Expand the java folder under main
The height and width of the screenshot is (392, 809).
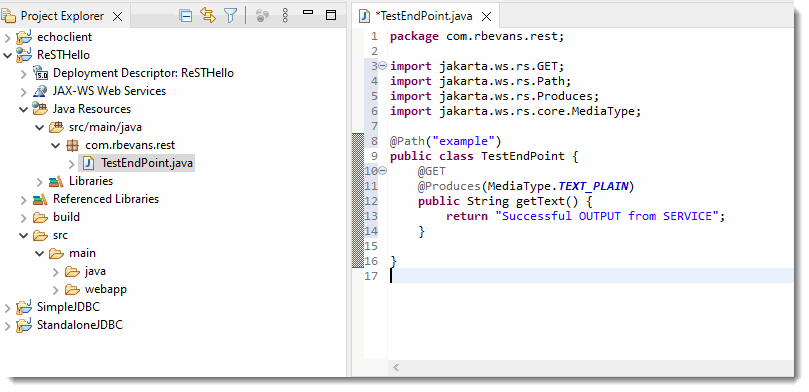click(56, 271)
